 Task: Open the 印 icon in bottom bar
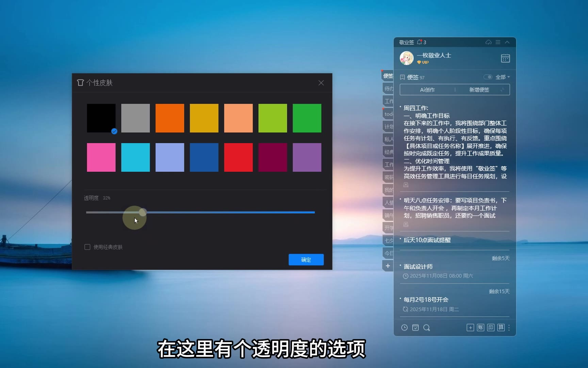coord(491,328)
